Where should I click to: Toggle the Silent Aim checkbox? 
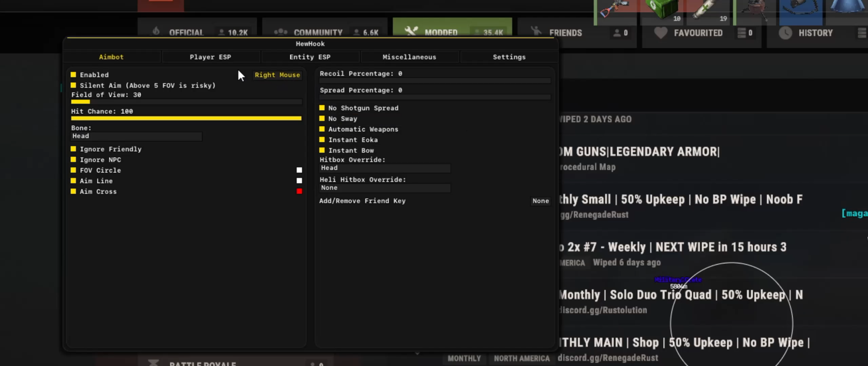[73, 85]
